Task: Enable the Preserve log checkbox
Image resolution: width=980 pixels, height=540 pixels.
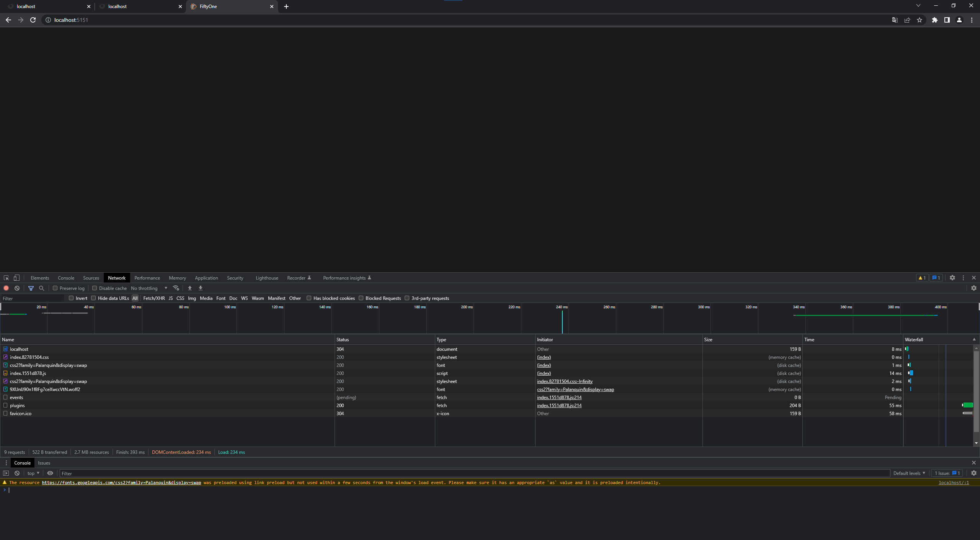Action: [55, 288]
